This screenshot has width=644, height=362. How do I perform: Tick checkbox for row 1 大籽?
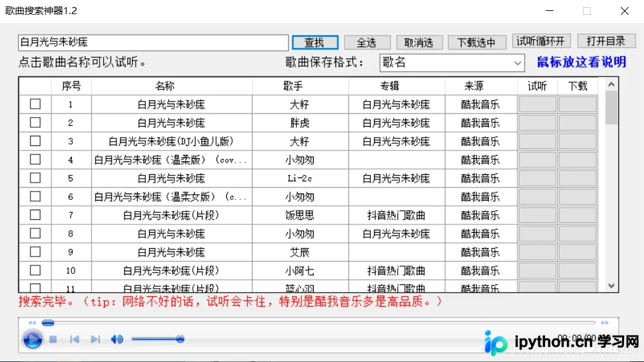tap(35, 104)
